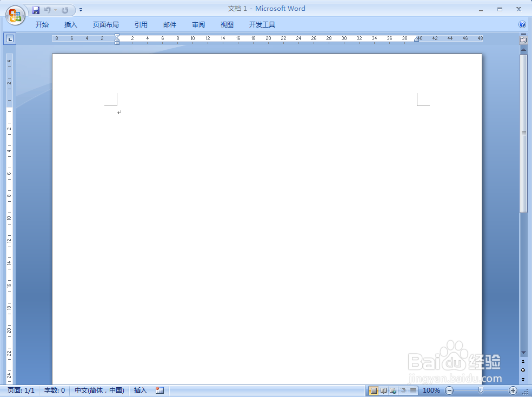The image size is (532, 397).
Task: Open Word Help question mark
Action: pos(522,24)
